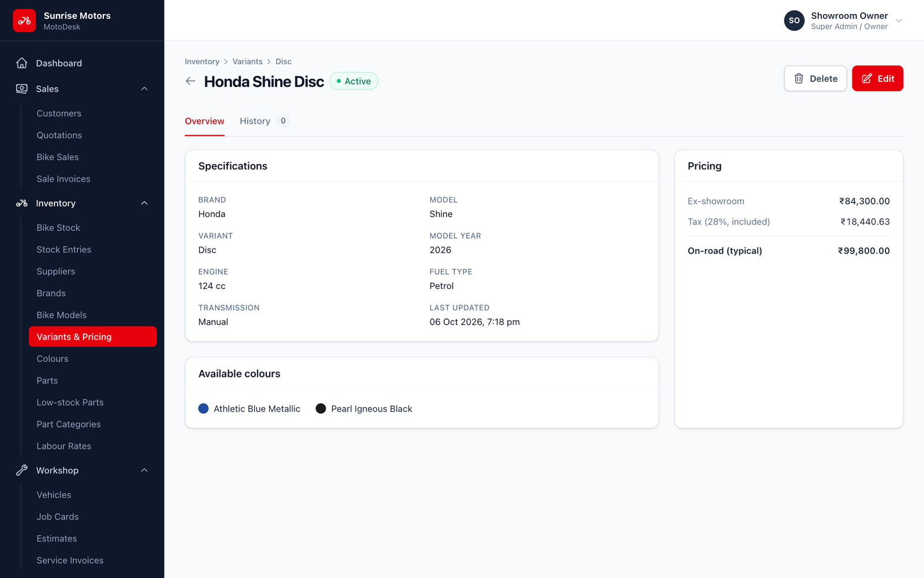Screen dimensions: 924x578
Task: Follow the Inventory breadcrumb link
Action: coord(202,62)
